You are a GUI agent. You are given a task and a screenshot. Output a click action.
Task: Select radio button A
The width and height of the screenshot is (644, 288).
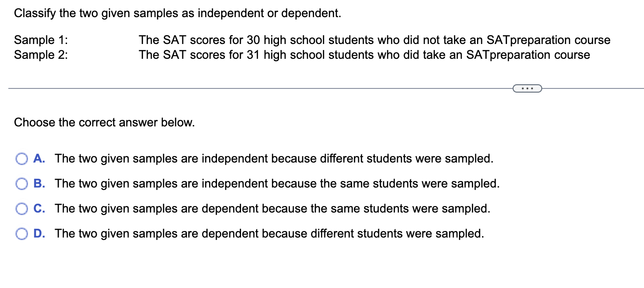coord(21,159)
